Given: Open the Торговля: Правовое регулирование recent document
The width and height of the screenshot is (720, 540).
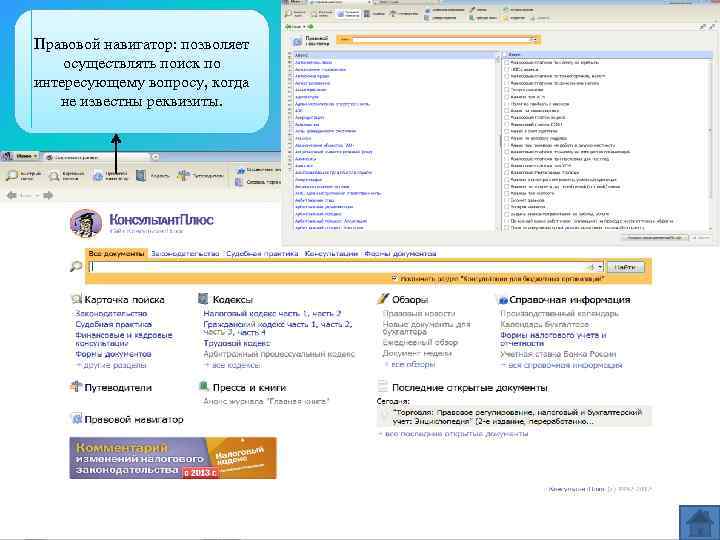Looking at the screenshot, I should point(517,416).
